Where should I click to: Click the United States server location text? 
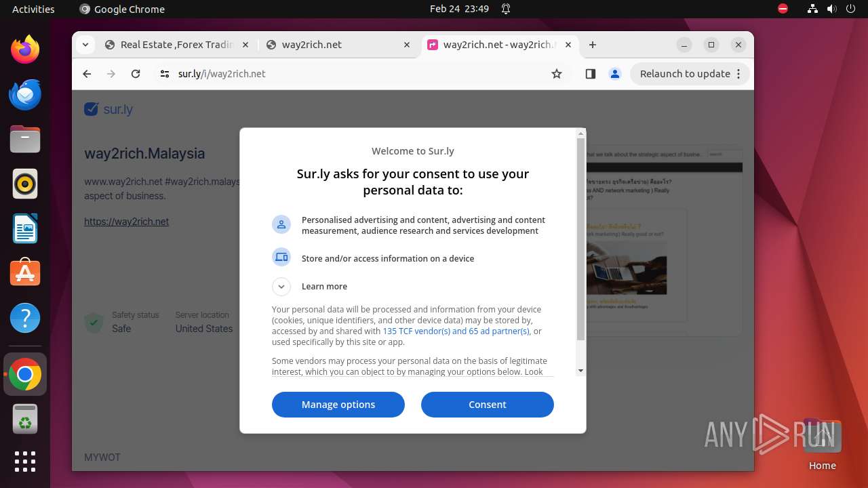pos(204,329)
